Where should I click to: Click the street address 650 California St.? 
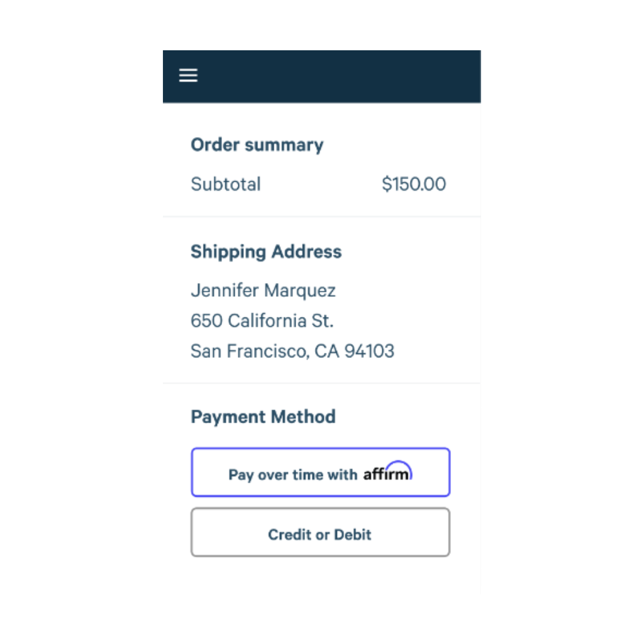point(262,321)
